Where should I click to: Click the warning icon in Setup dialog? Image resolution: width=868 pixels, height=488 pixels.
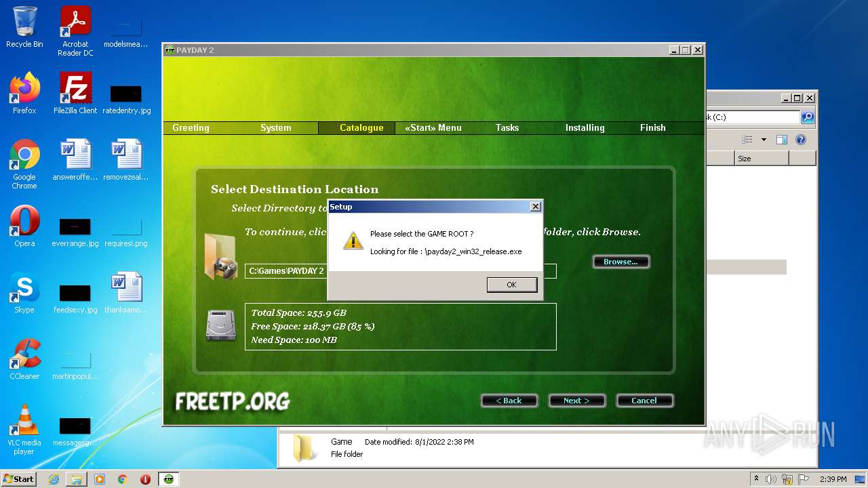pyautogui.click(x=353, y=241)
